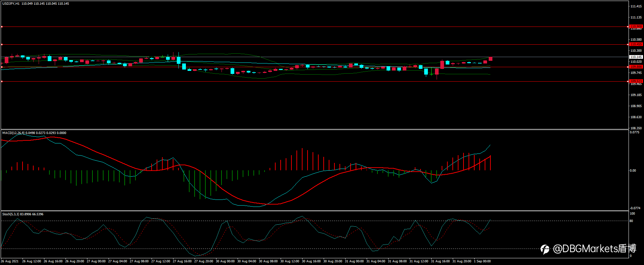644x265 pixels.
Task: Click the red 110.455 level price tag
Action: 636,44
